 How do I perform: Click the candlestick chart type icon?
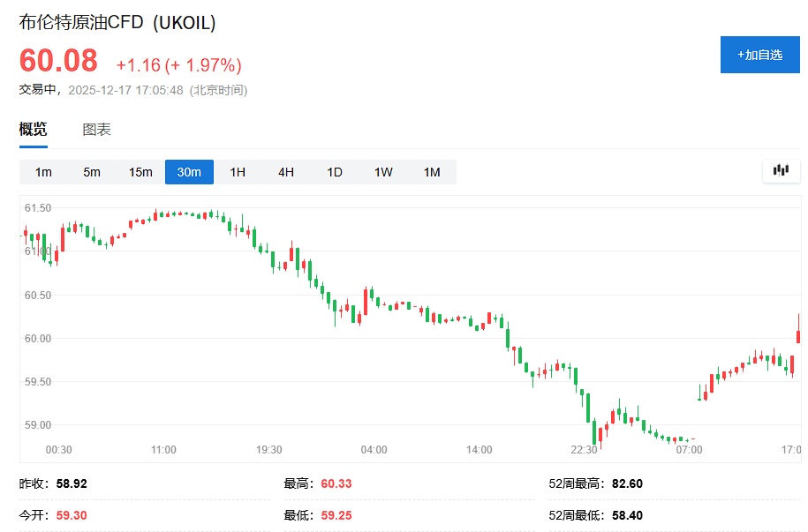point(781,170)
